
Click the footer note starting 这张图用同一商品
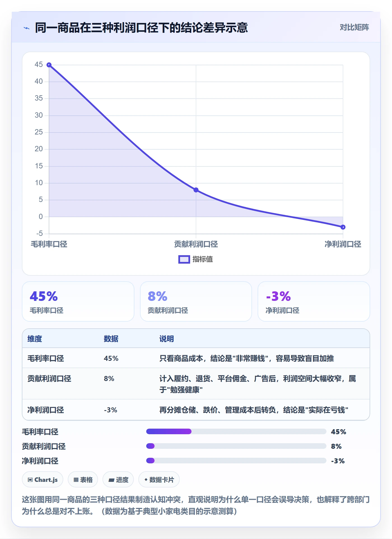pyautogui.click(x=196, y=505)
